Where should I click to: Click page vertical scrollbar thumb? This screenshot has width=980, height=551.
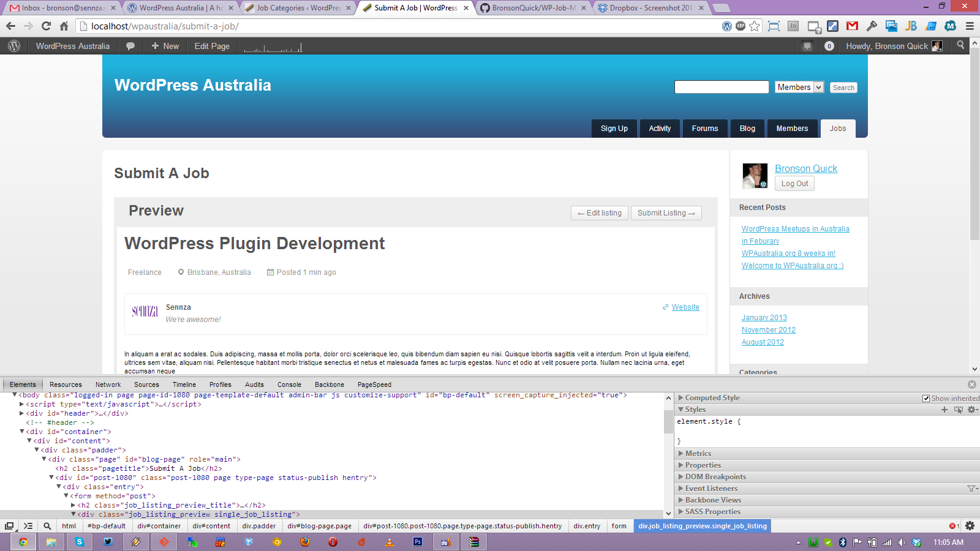point(974,144)
